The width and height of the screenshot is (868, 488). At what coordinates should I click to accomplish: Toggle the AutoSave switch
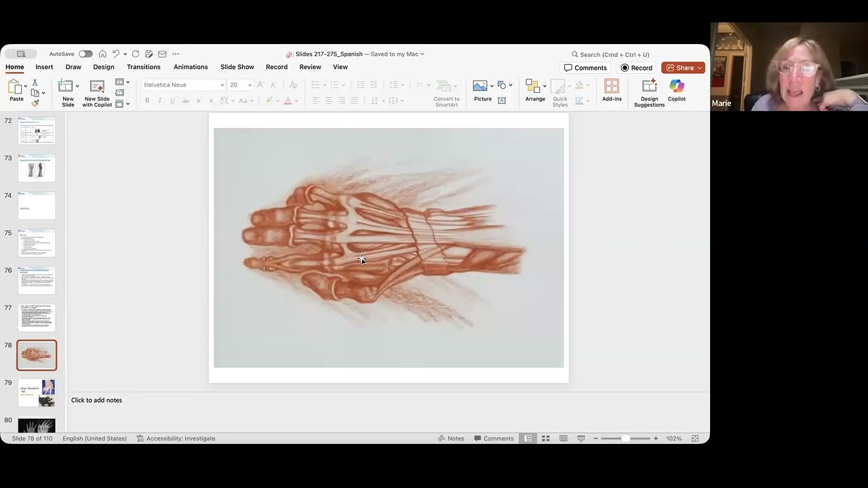[85, 54]
